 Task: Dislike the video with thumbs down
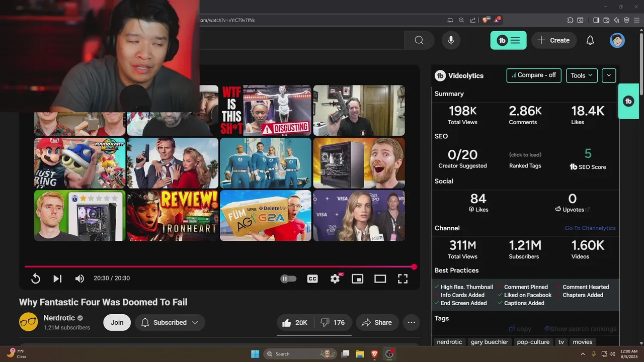pyautogui.click(x=333, y=323)
